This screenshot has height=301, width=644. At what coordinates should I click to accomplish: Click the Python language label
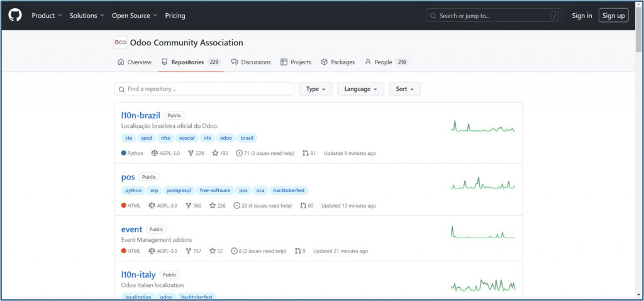(x=132, y=154)
